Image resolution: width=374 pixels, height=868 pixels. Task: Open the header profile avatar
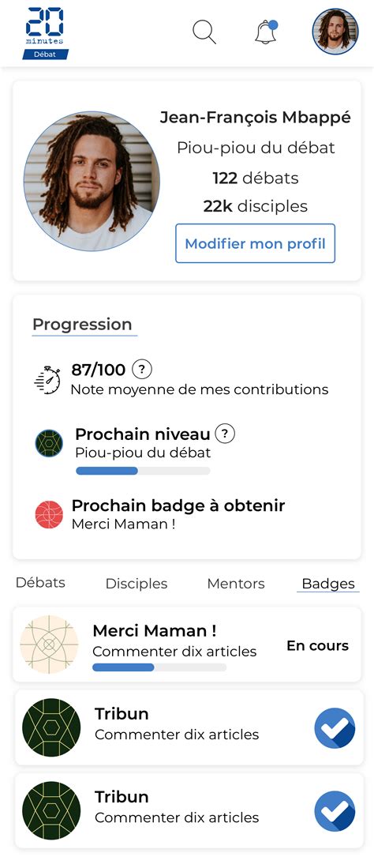(335, 32)
